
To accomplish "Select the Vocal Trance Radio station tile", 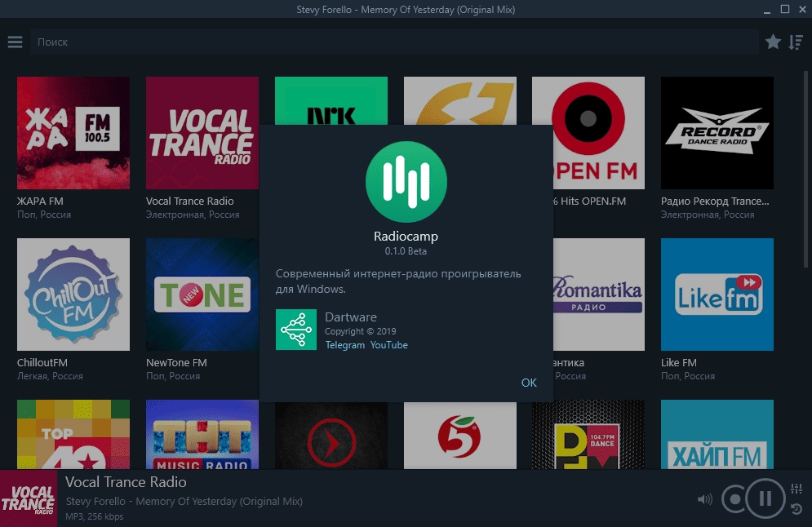I will (202, 133).
